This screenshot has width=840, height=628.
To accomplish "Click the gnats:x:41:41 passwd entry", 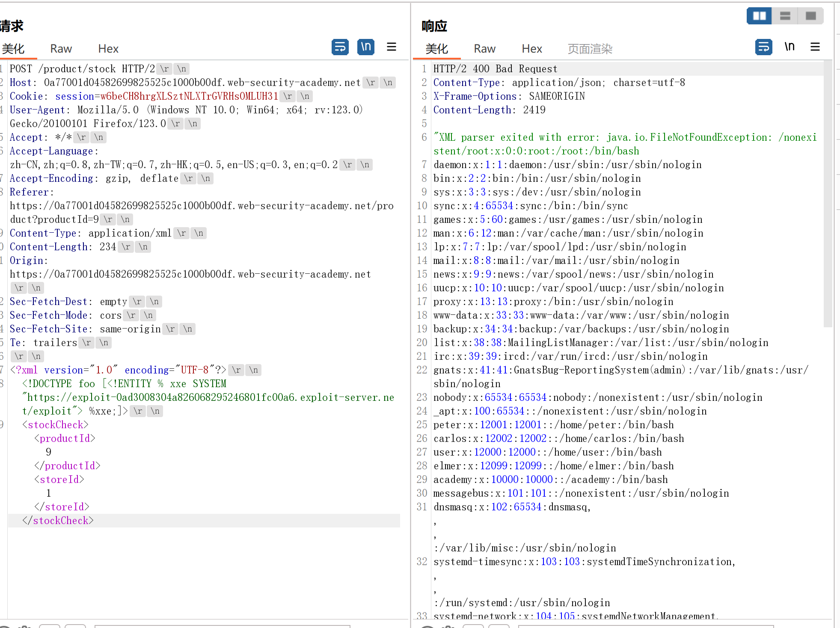I will pos(621,377).
